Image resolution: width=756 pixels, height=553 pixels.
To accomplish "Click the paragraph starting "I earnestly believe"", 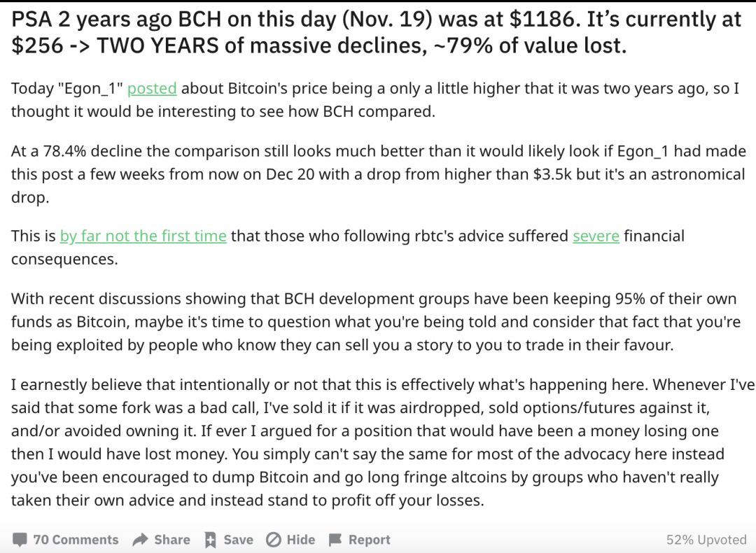I will point(378,442).
